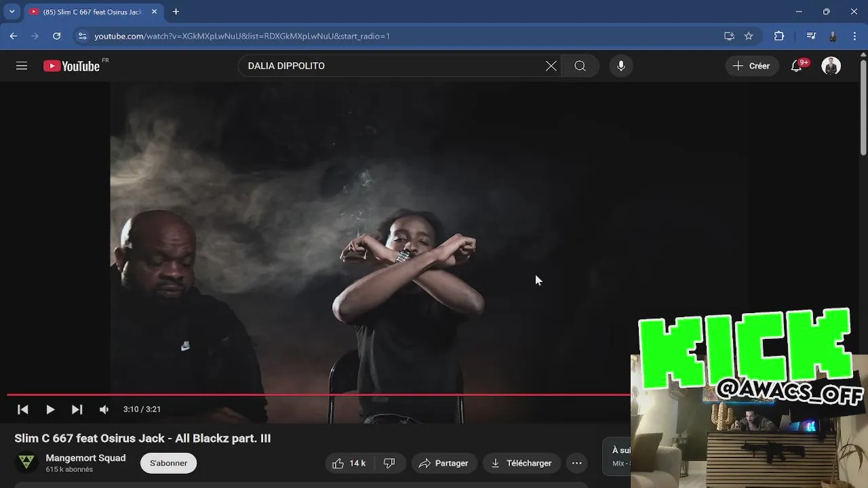Viewport: 868px width, 488px height.
Task: Like the video with 14 k likes
Action: (x=350, y=463)
